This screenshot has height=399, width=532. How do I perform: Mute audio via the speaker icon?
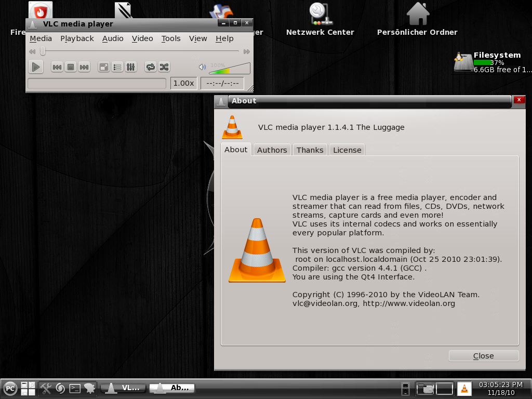(x=203, y=66)
